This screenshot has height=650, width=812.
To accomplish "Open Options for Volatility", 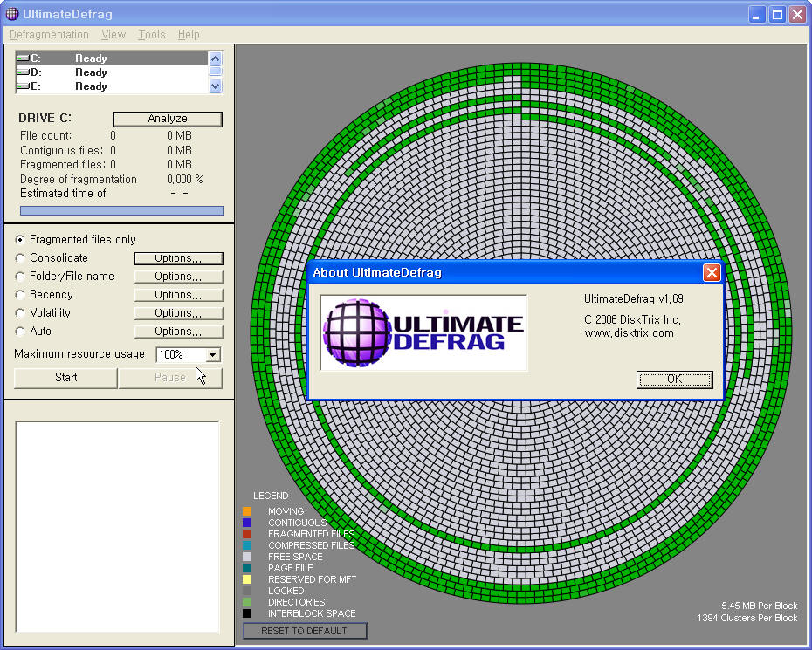I will (x=179, y=313).
